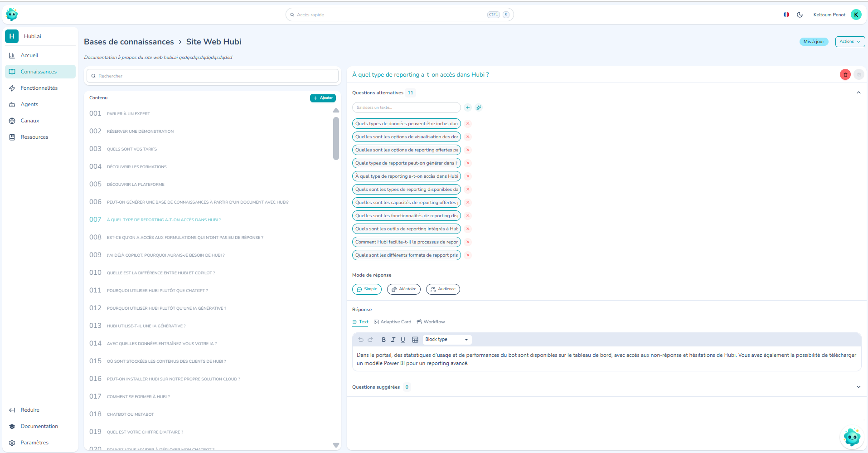The height and width of the screenshot is (453, 868).
Task: Remove 'outils de reporting intégrés' alternative
Action: [x=468, y=229]
